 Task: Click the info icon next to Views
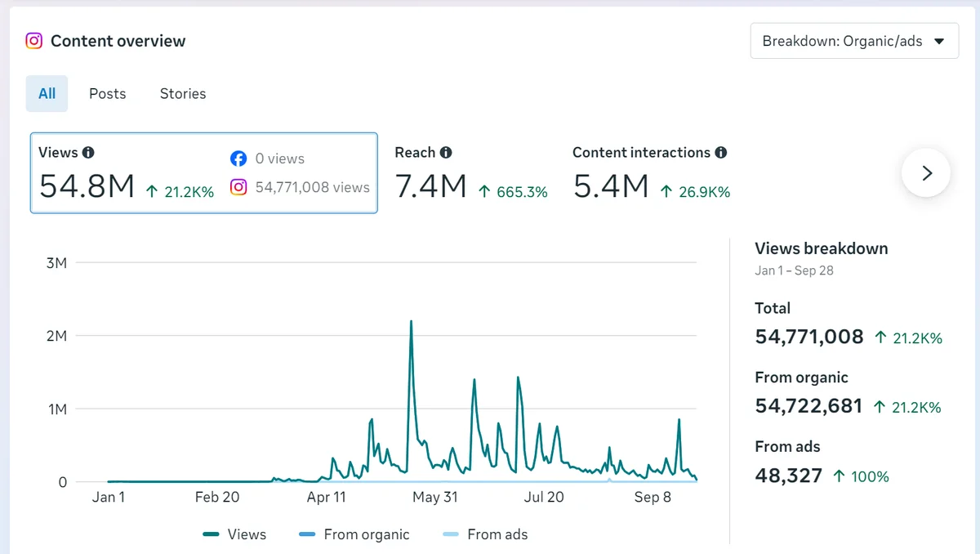click(88, 152)
